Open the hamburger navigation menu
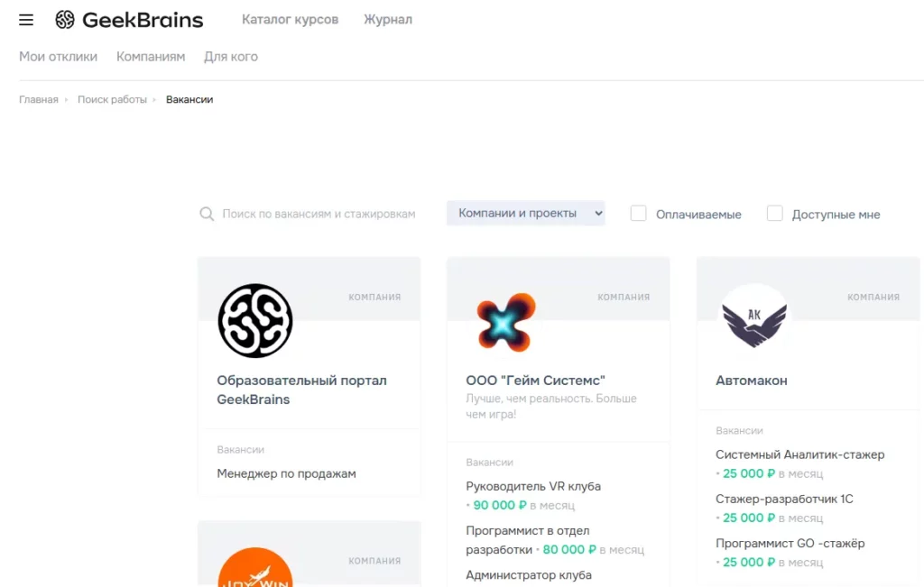The height and width of the screenshot is (587, 924). (x=25, y=20)
